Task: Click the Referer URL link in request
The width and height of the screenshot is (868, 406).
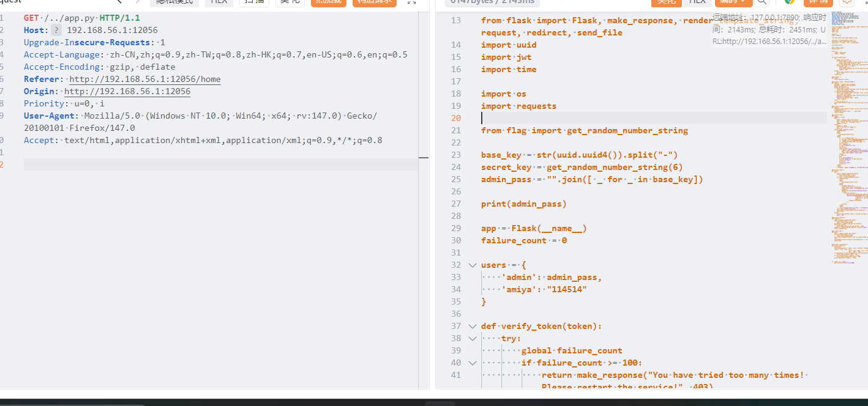Action: point(144,79)
